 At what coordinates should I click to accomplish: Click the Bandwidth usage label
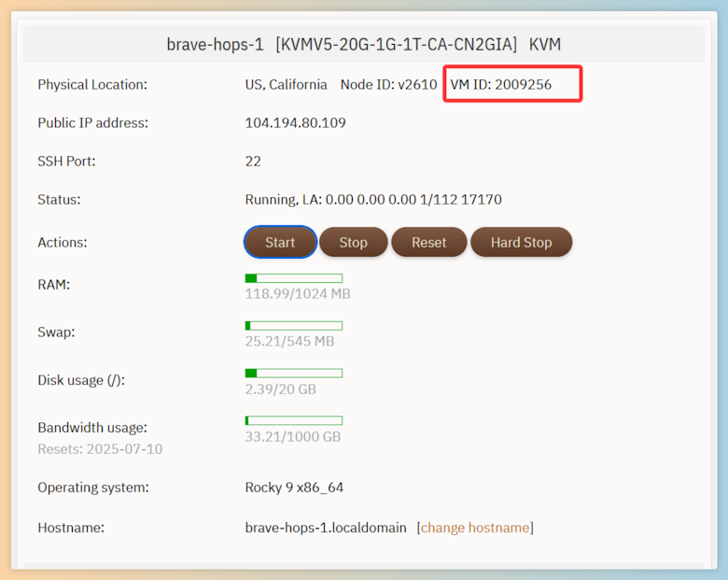92,428
